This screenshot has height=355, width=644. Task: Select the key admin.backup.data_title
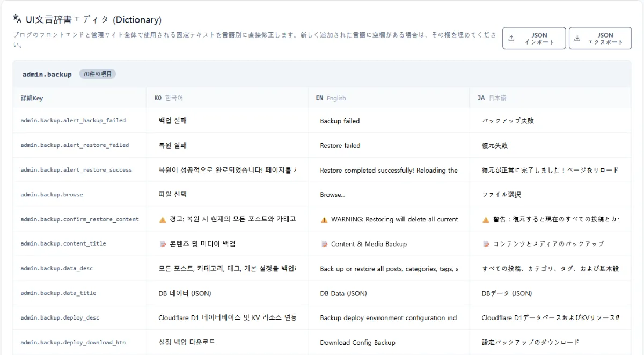click(x=58, y=293)
